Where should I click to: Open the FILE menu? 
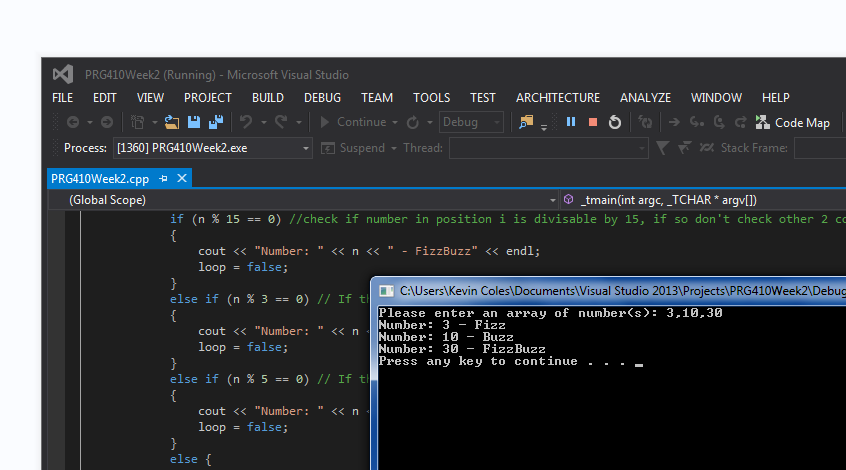click(63, 98)
